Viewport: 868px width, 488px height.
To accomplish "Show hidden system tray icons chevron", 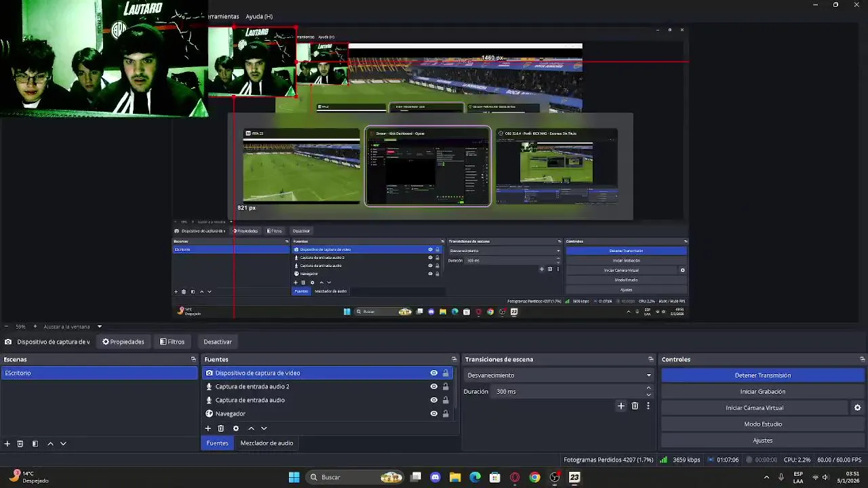I will click(x=767, y=477).
